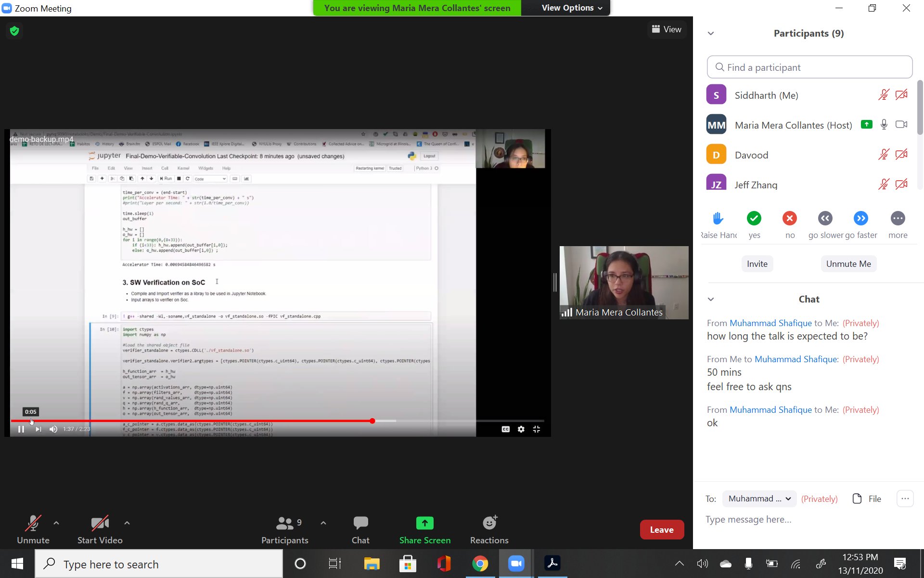Open the View Options dropdown
The image size is (924, 578).
point(571,8)
